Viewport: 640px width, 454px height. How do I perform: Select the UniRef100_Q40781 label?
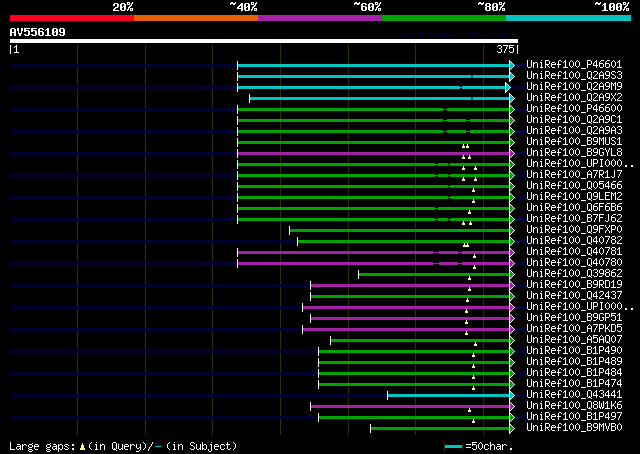point(574,252)
